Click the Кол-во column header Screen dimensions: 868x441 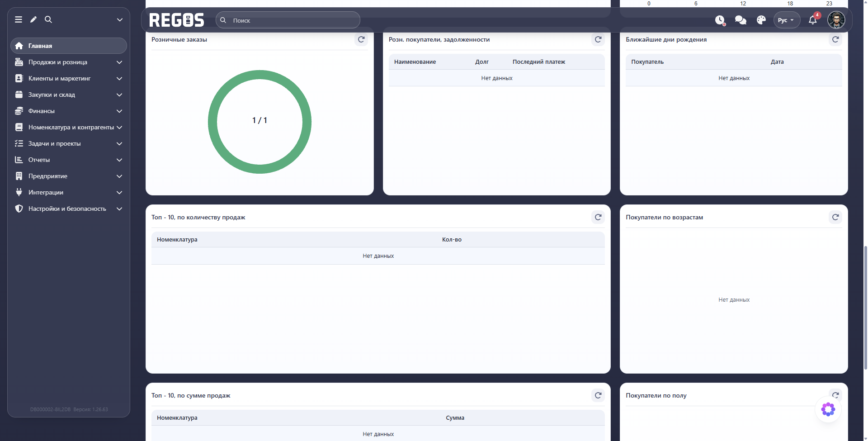pos(452,239)
